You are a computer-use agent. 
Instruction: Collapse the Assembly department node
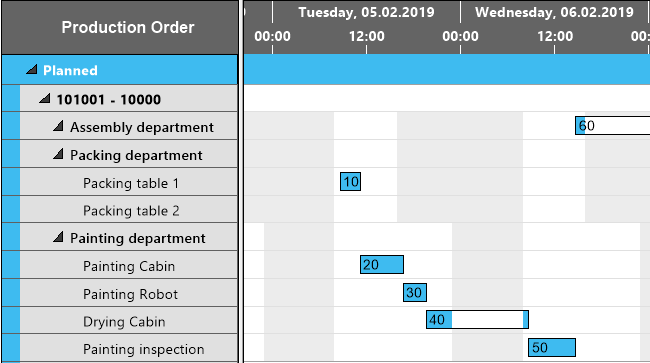58,126
